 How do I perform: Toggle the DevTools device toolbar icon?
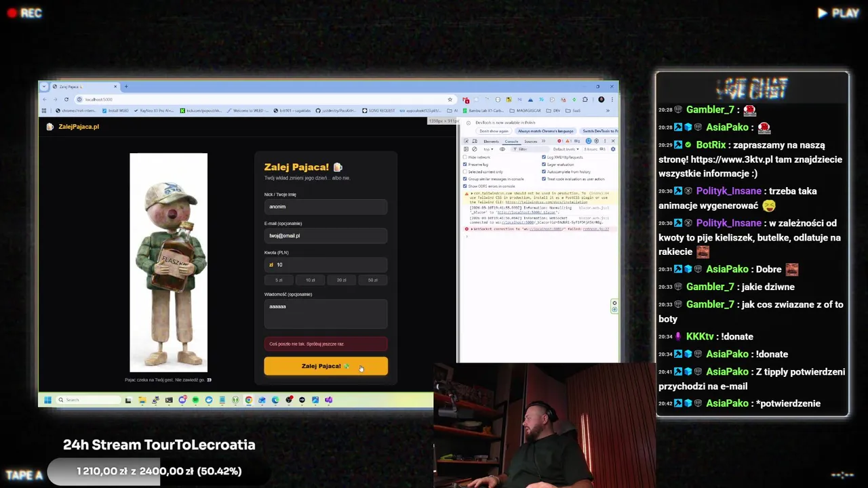tap(475, 141)
